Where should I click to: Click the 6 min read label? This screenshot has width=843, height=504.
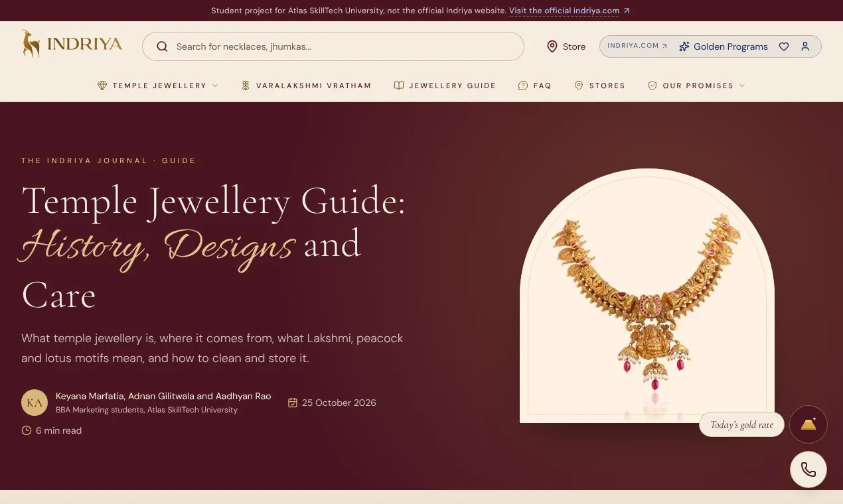click(x=58, y=430)
